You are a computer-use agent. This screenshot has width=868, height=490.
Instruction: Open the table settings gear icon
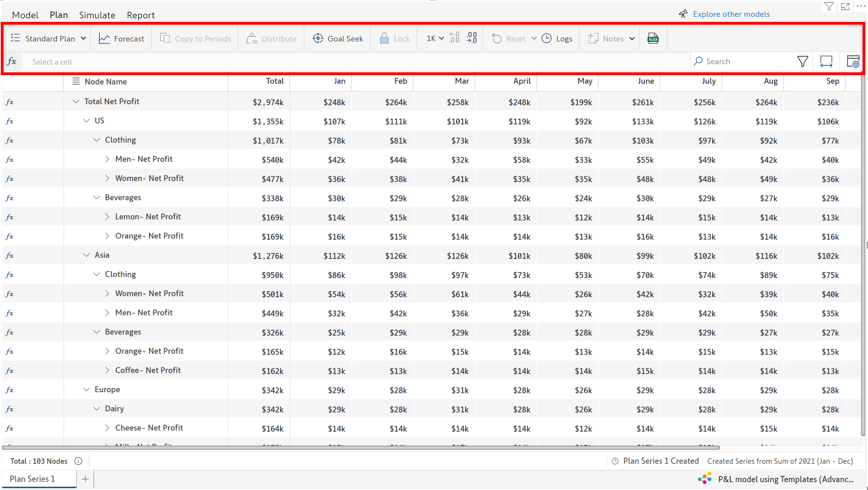tap(853, 61)
